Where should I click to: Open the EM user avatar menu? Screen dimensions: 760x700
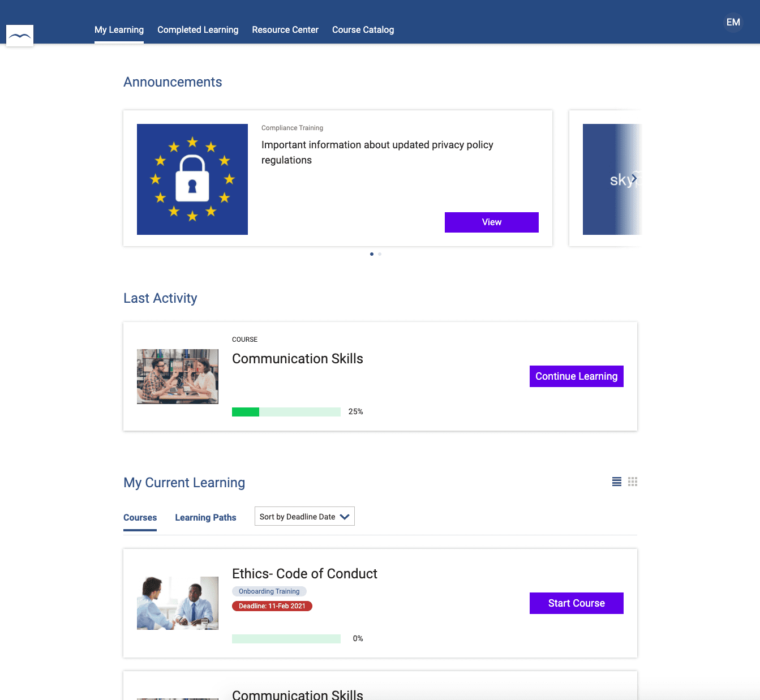[x=733, y=23]
